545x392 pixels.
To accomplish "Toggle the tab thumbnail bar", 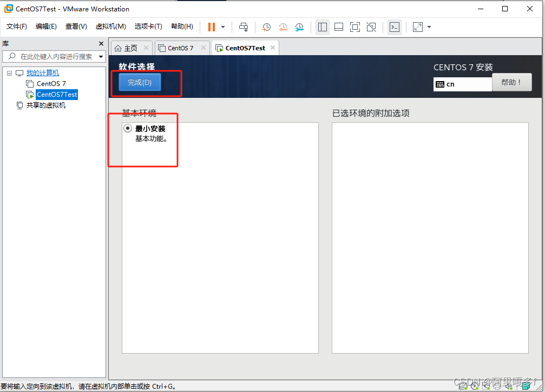I will point(339,27).
